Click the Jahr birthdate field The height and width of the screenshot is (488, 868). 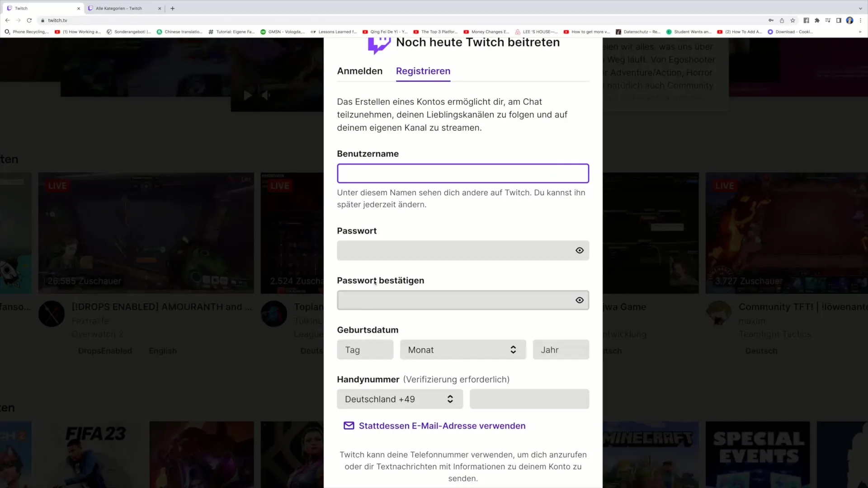(x=561, y=350)
